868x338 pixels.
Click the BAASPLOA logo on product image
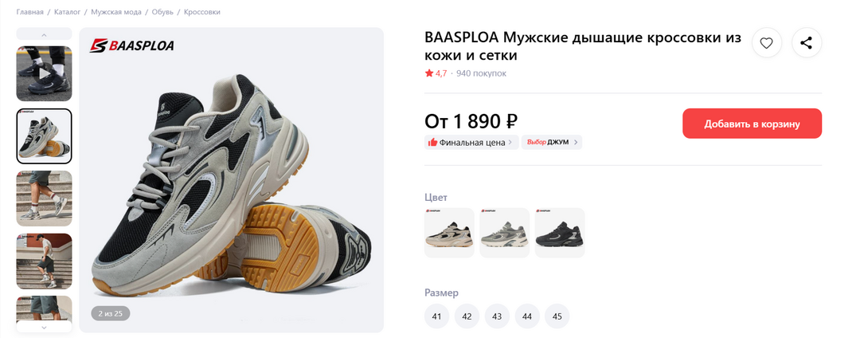131,45
